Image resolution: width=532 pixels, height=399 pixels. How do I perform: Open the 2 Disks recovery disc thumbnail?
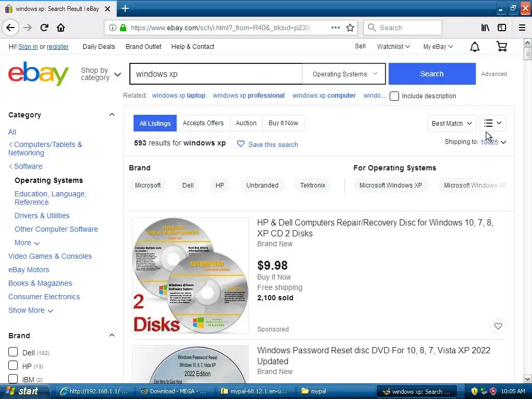(190, 275)
